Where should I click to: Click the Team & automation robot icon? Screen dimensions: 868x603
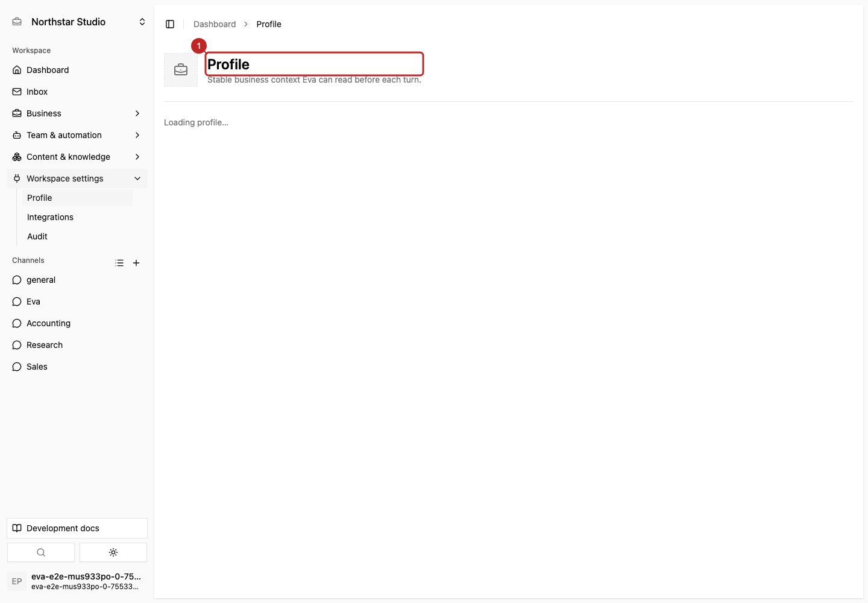(x=17, y=135)
